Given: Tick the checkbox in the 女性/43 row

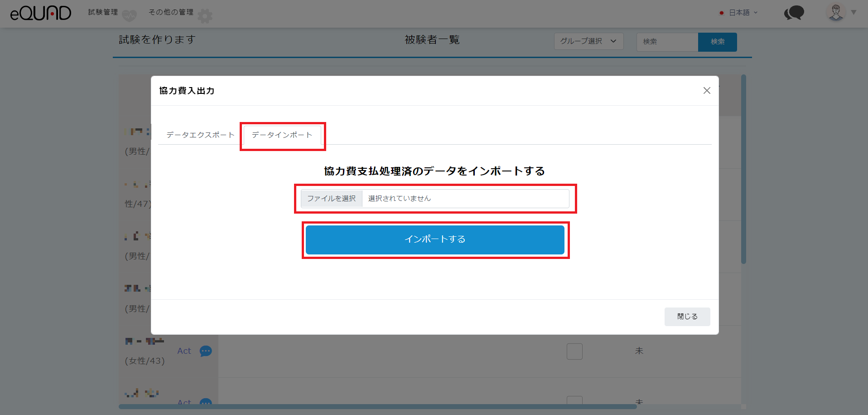Looking at the screenshot, I should tap(574, 352).
